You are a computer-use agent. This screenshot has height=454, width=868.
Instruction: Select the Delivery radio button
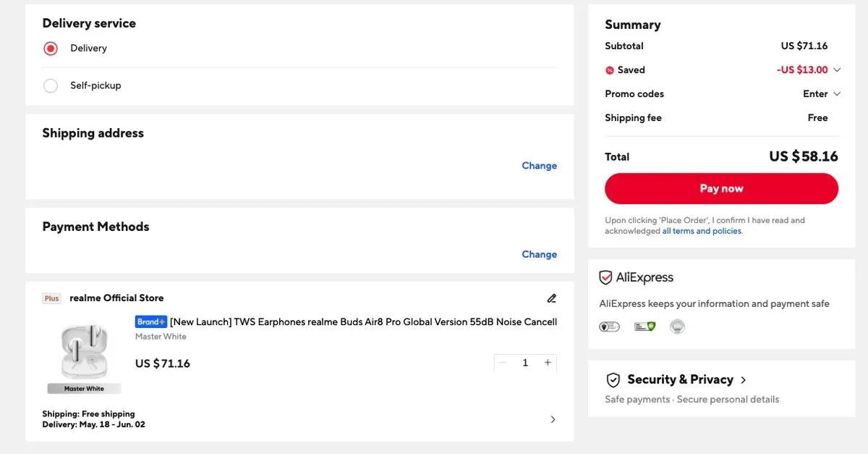click(51, 49)
